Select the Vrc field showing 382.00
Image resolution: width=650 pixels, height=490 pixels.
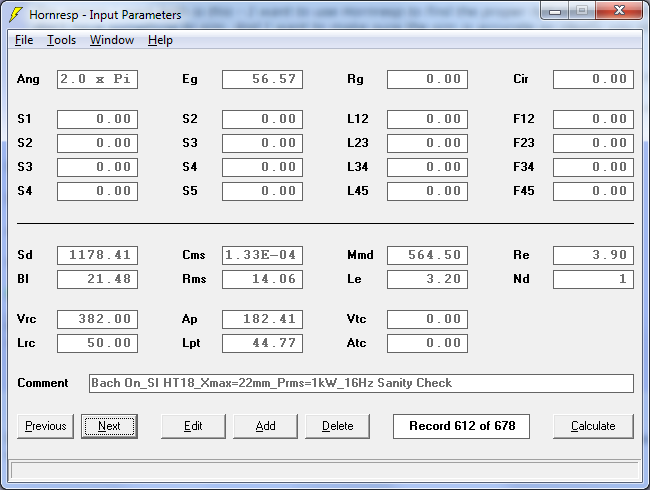pos(97,319)
